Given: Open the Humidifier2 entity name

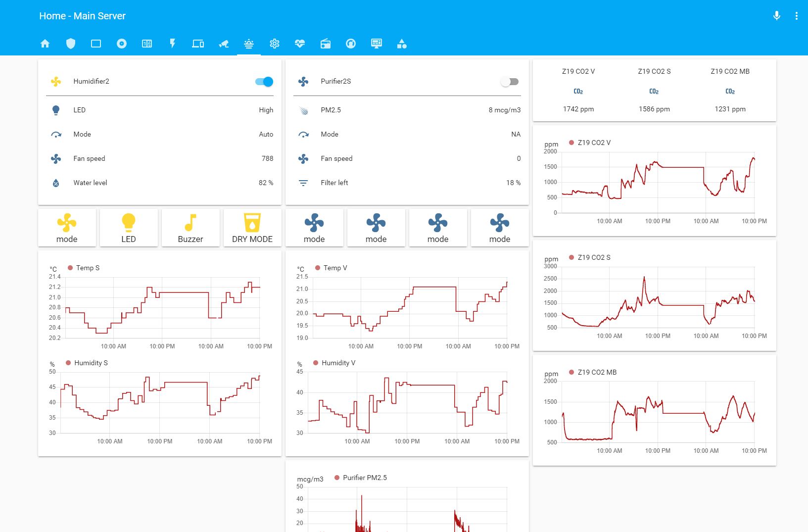Looking at the screenshot, I should tap(92, 81).
